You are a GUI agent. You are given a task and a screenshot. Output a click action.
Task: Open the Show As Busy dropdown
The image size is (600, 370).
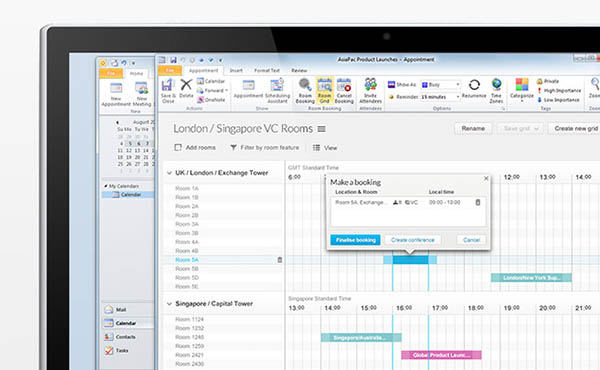440,85
